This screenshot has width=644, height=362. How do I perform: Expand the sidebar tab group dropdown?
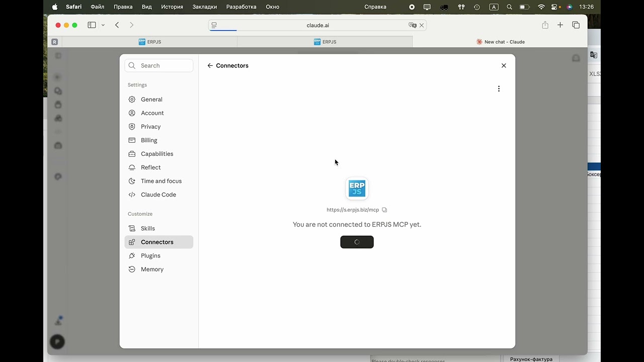coord(103,25)
